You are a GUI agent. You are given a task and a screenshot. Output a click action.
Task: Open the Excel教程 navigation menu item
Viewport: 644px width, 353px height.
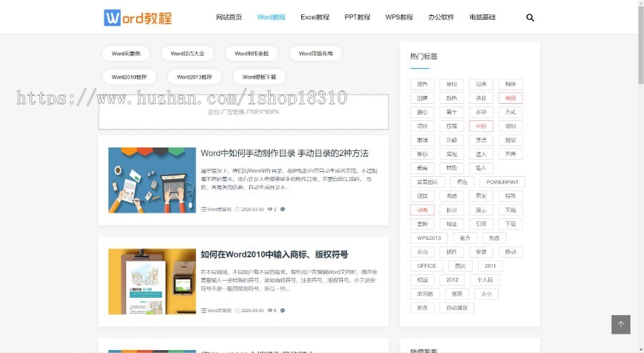tap(315, 17)
